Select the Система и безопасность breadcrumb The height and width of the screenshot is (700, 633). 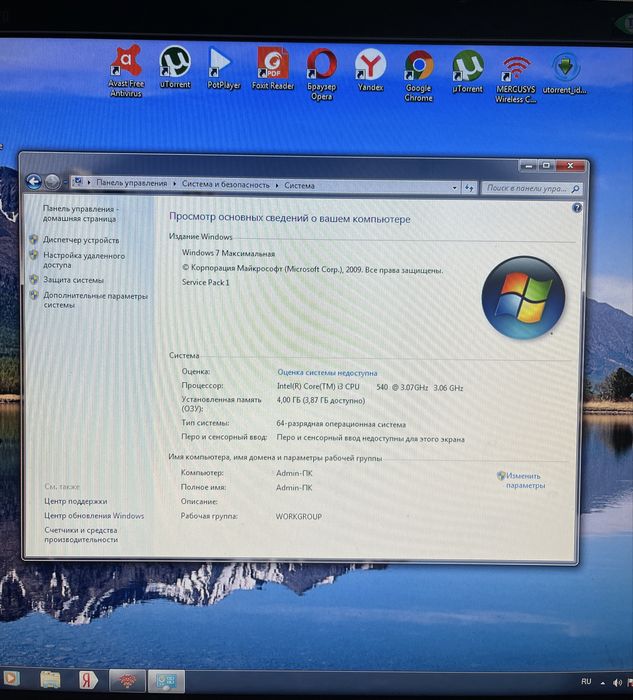coord(226,184)
